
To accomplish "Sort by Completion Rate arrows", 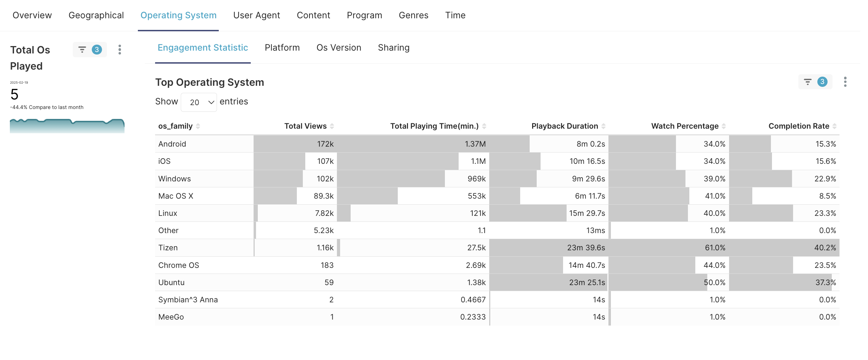I will pos(835,126).
